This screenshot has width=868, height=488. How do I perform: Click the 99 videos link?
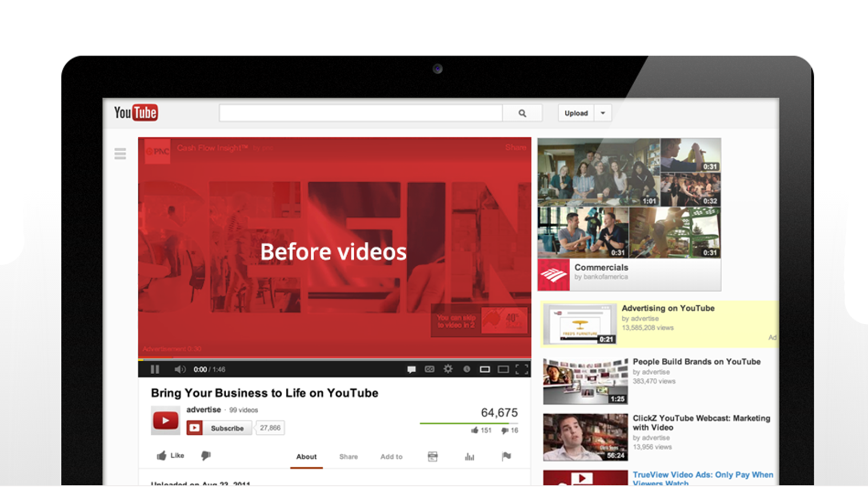click(244, 410)
